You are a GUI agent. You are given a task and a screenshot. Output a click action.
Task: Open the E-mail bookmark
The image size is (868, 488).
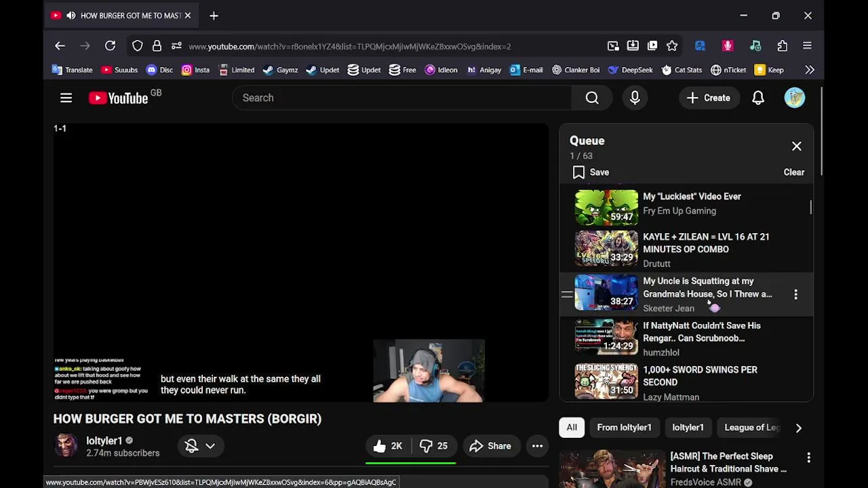coord(526,70)
